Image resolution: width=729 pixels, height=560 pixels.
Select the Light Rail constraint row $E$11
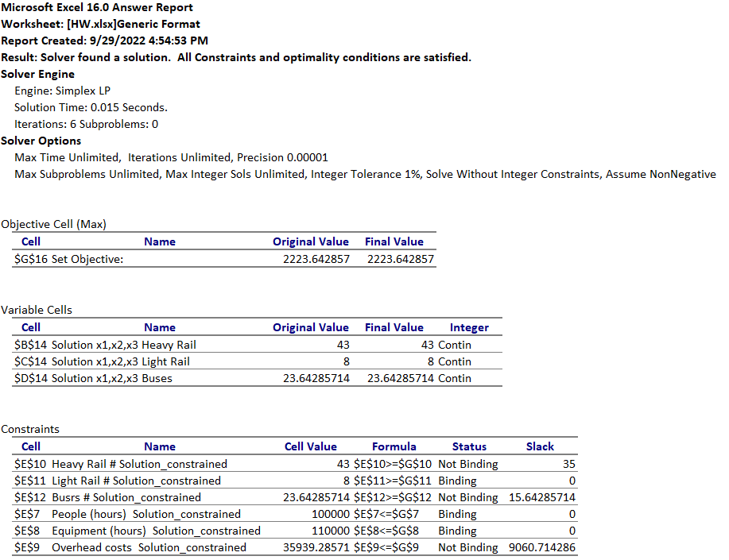click(29, 481)
